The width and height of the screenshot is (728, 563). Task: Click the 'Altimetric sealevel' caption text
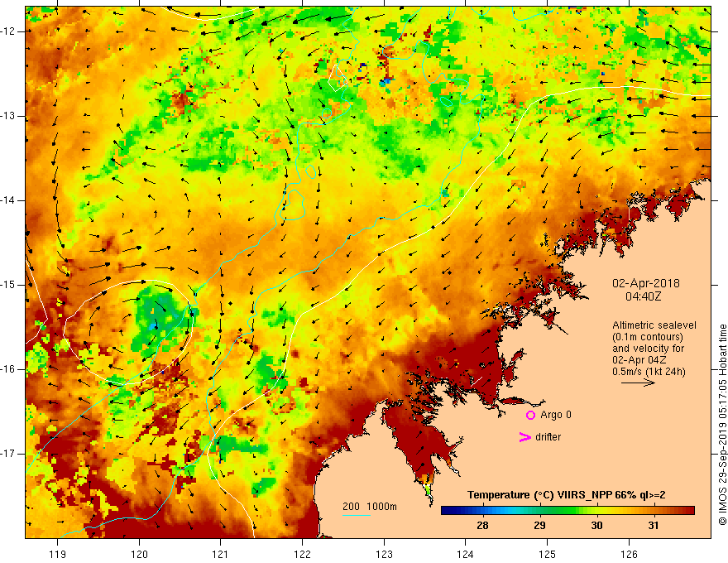point(654,325)
